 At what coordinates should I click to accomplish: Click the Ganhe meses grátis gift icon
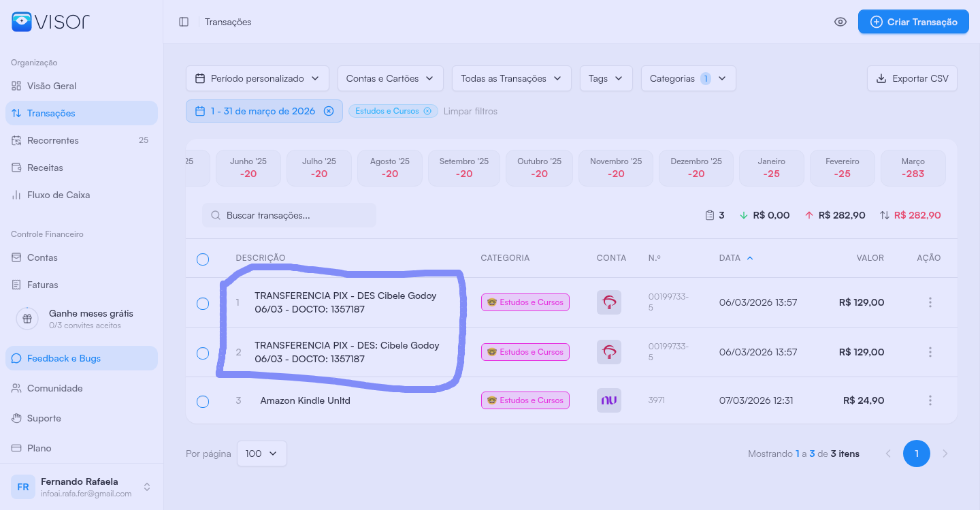(x=27, y=319)
